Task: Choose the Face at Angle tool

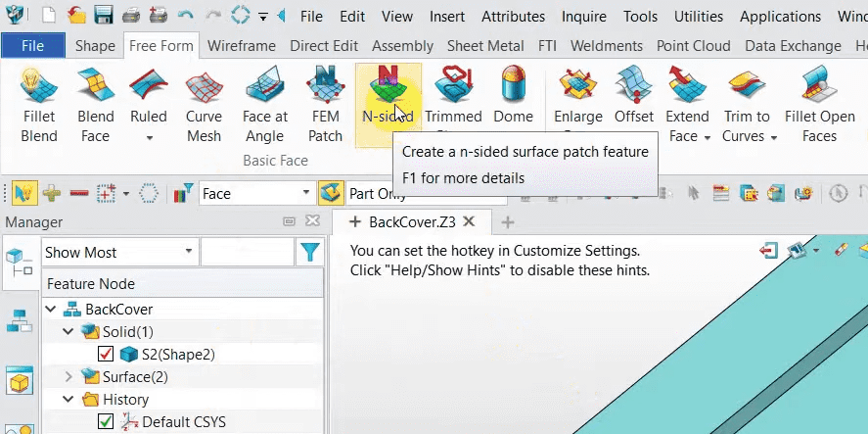Action: [x=264, y=105]
